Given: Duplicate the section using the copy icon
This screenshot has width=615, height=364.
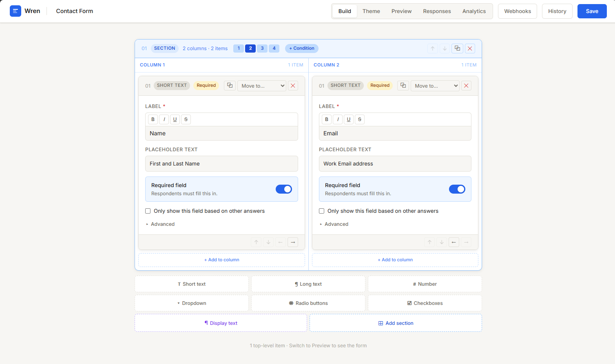Looking at the screenshot, I should coord(457,49).
